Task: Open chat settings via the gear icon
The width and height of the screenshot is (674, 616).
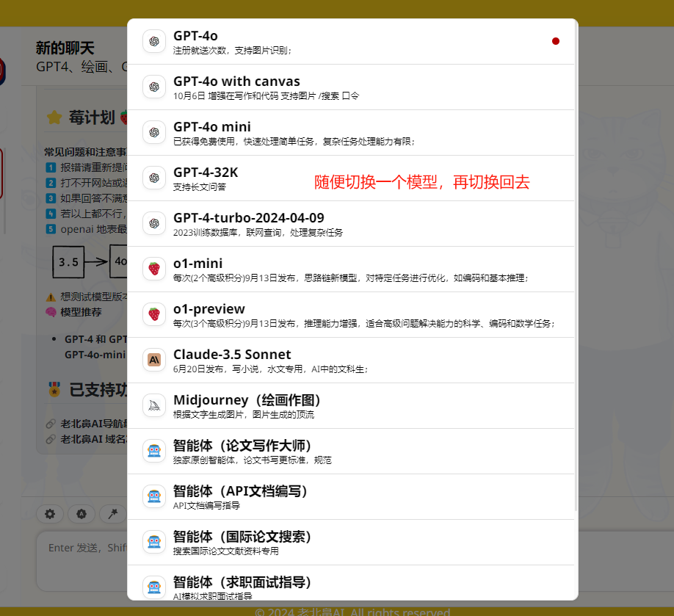Action: pos(50,514)
